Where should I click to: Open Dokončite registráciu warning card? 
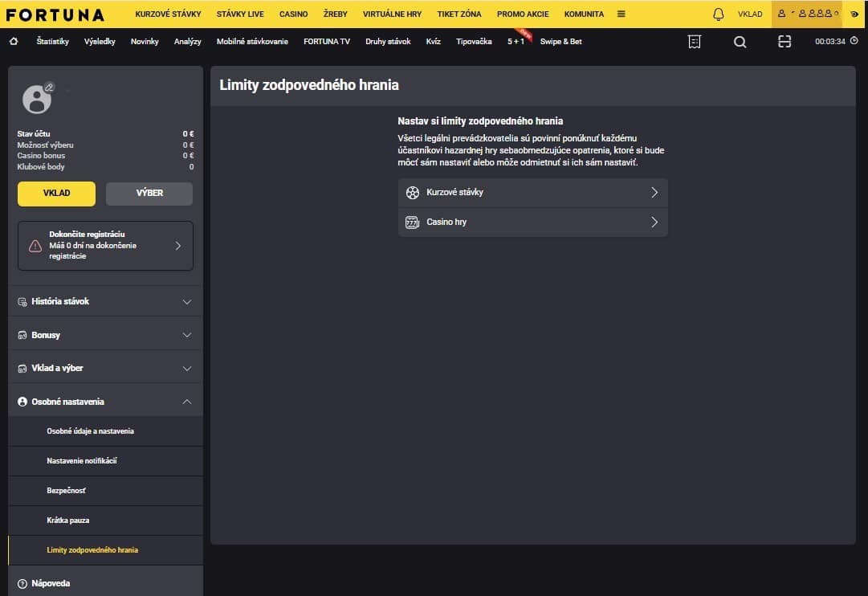click(105, 246)
